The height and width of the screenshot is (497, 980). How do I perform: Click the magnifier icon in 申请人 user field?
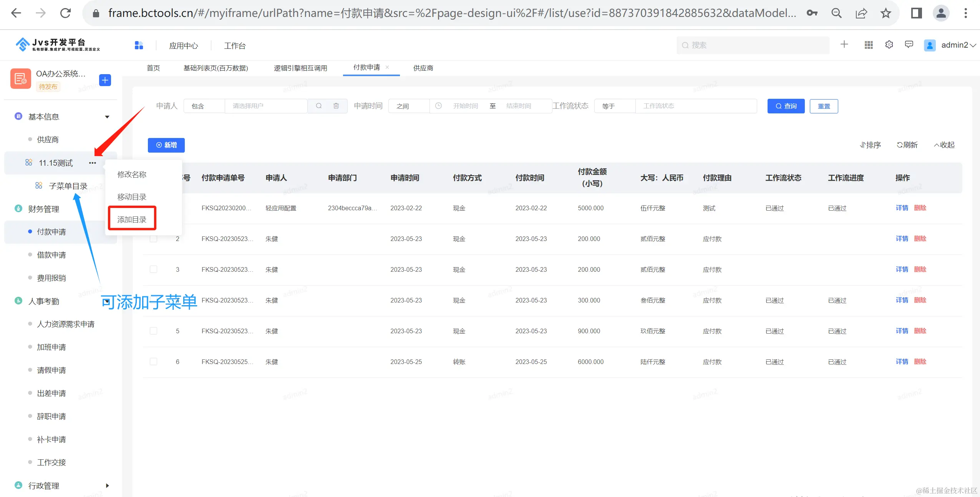pyautogui.click(x=319, y=106)
